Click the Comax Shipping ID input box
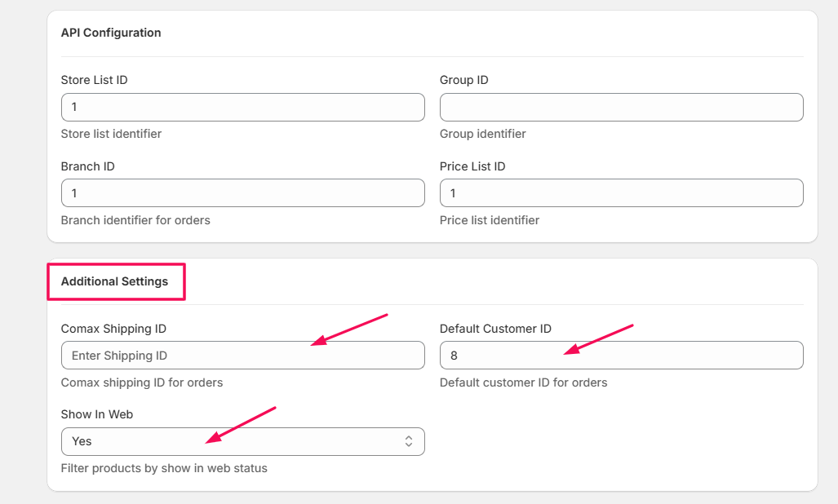Image resolution: width=838 pixels, height=504 pixels. point(242,356)
